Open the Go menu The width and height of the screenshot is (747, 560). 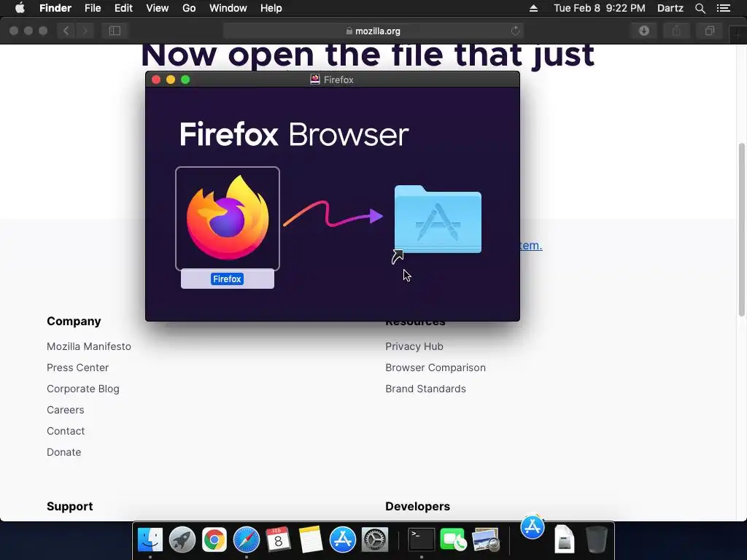point(189,8)
